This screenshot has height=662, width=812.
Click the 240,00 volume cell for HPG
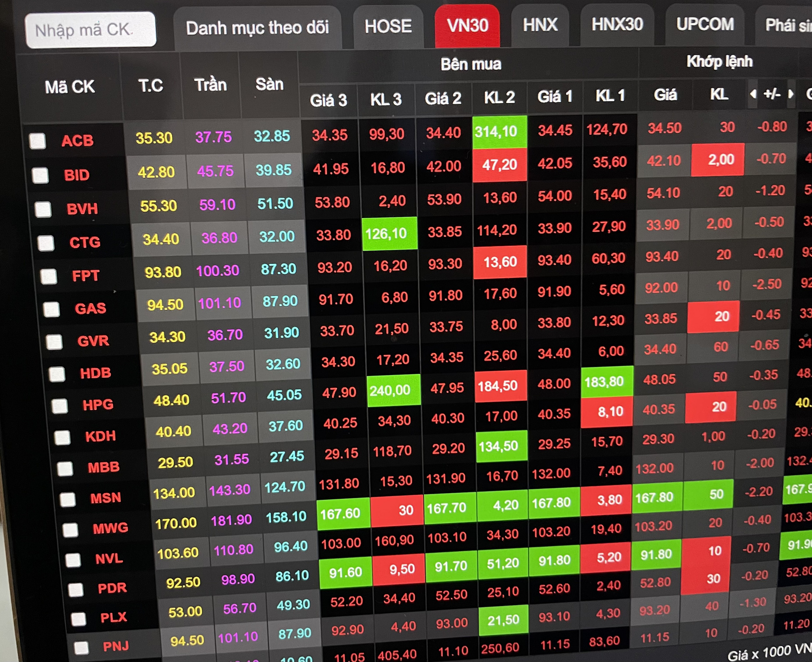point(393,390)
